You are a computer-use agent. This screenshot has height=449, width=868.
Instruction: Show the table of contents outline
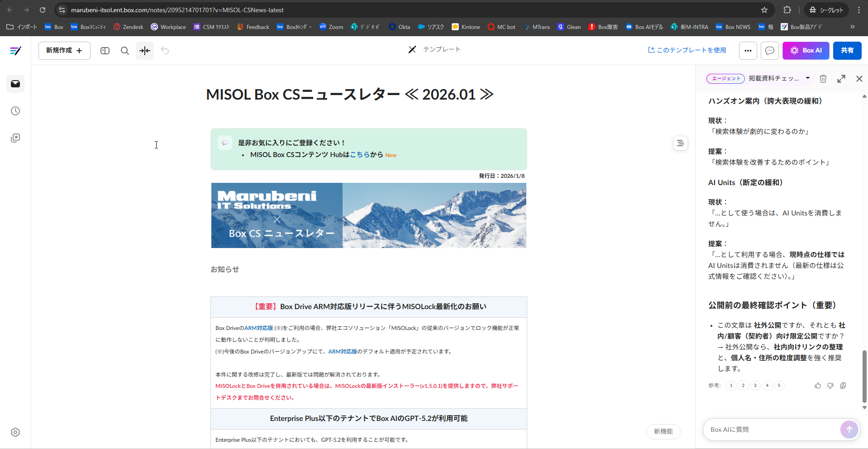click(x=680, y=143)
